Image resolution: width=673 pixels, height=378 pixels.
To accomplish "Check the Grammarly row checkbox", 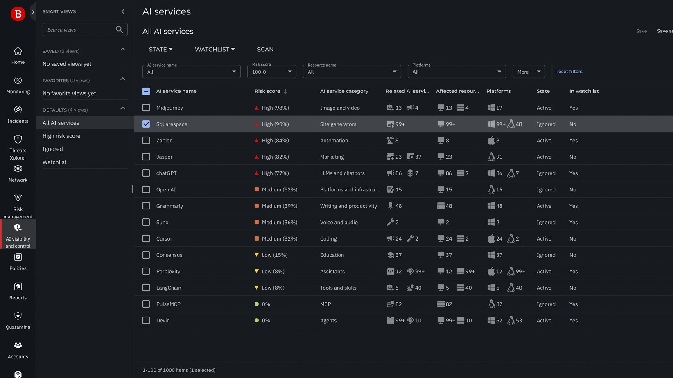I will tap(146, 206).
